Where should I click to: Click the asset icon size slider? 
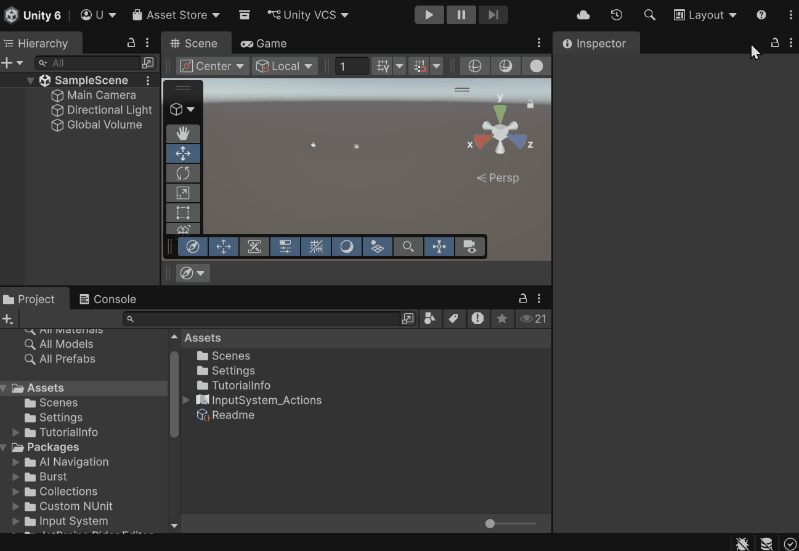coord(490,523)
